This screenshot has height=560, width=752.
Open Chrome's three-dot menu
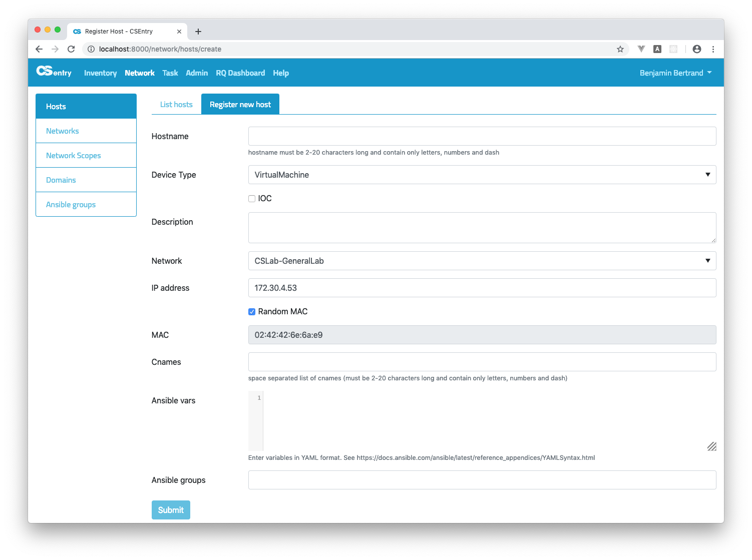click(x=713, y=49)
